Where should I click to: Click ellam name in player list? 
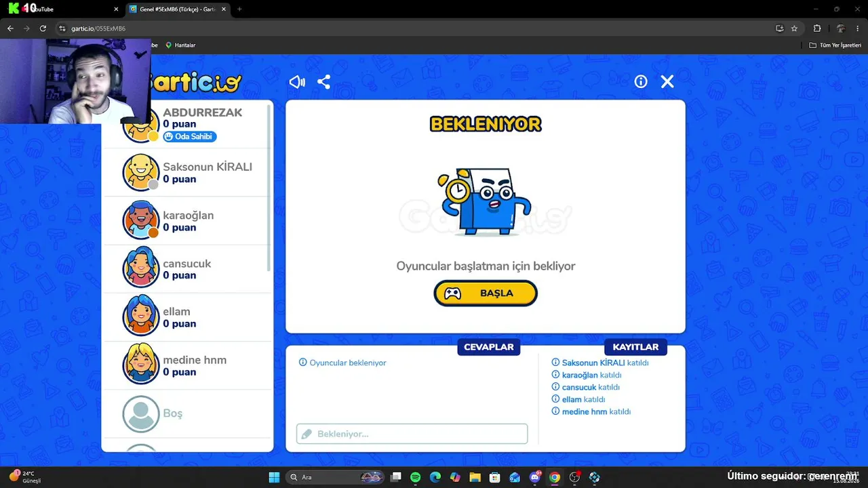coord(176,312)
